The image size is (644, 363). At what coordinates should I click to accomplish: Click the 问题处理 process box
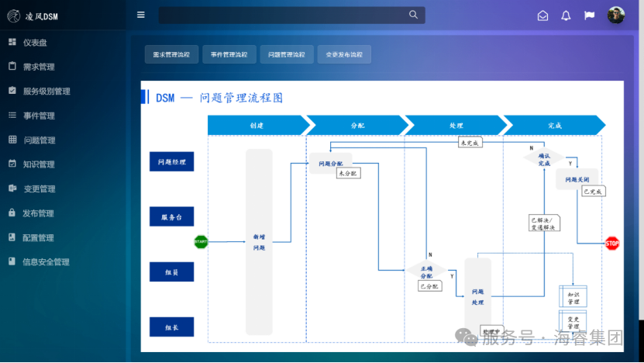pos(477,297)
